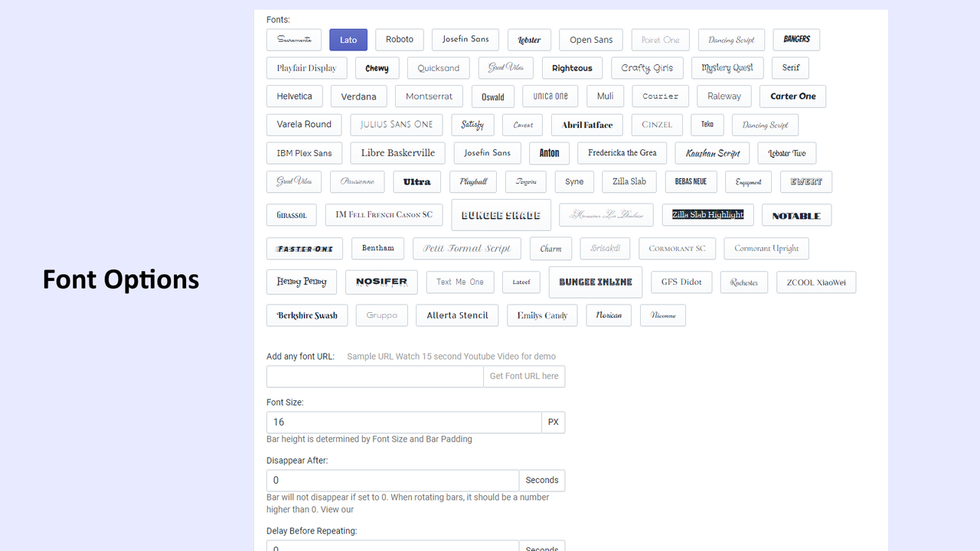
Task: Select the IBM Plex Sans font
Action: click(304, 152)
